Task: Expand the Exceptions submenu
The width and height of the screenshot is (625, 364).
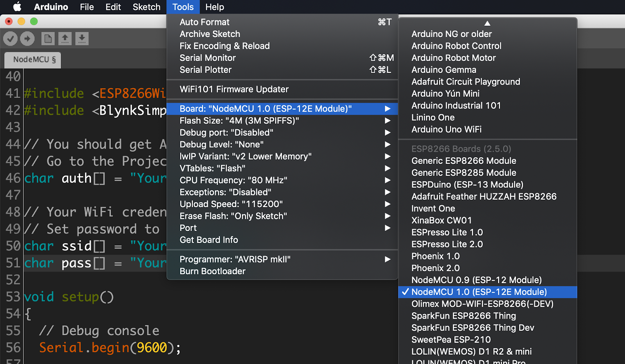Action: [282, 192]
